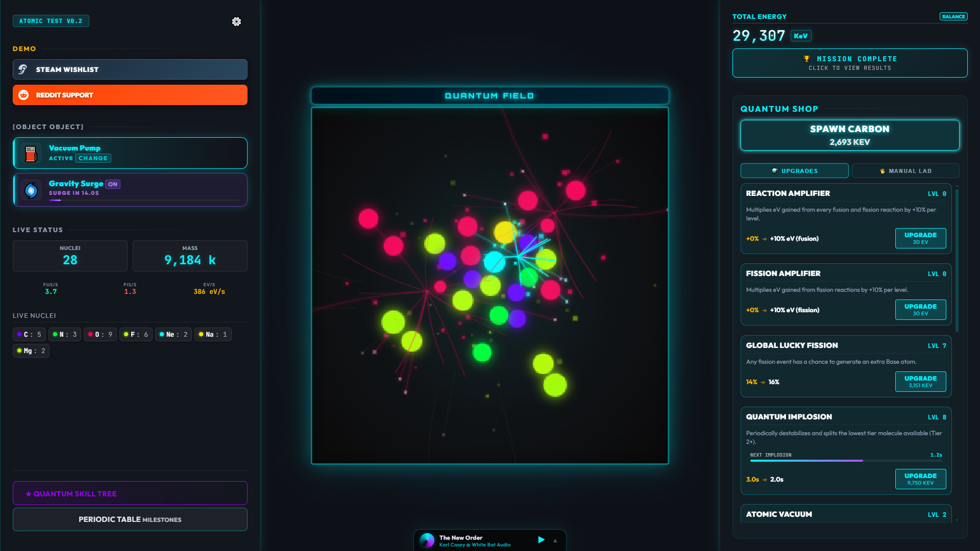Upgrade Global Lucky Fission for 3,151 KeV
This screenshot has width=980, height=551.
(920, 381)
